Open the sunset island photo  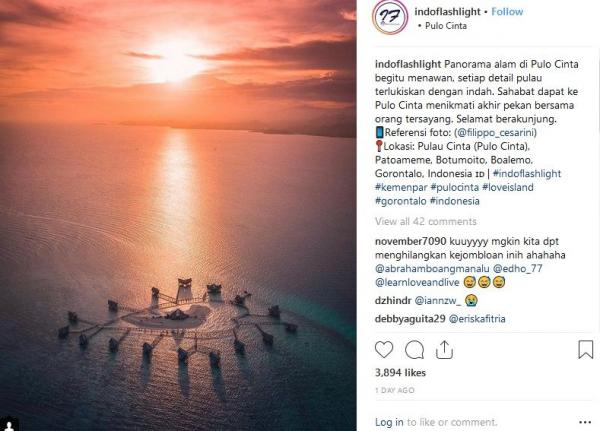pyautogui.click(x=178, y=216)
